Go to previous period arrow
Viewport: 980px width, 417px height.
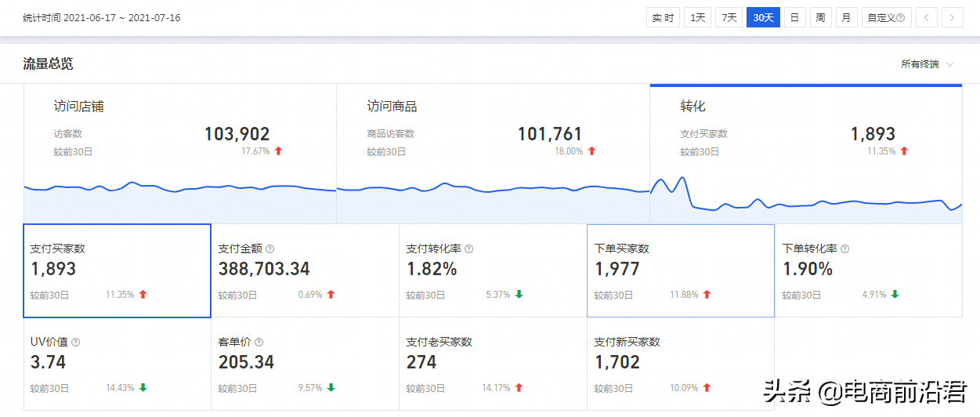(927, 17)
